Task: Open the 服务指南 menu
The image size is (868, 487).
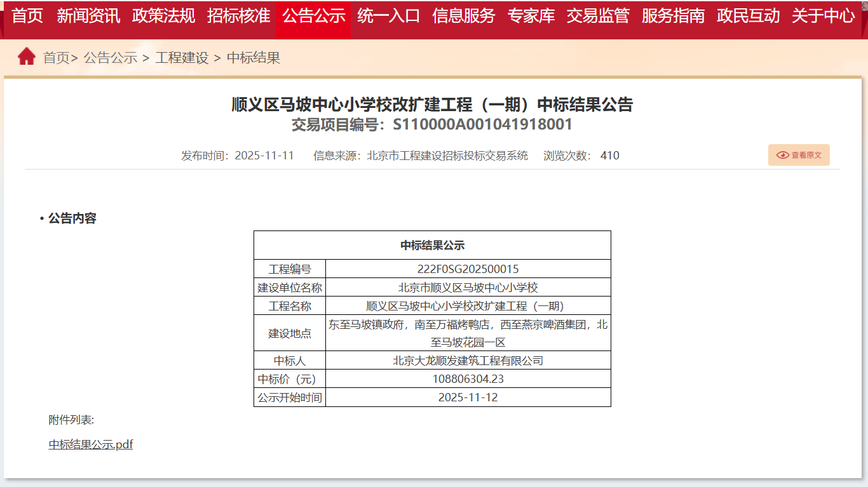Action: (x=673, y=16)
